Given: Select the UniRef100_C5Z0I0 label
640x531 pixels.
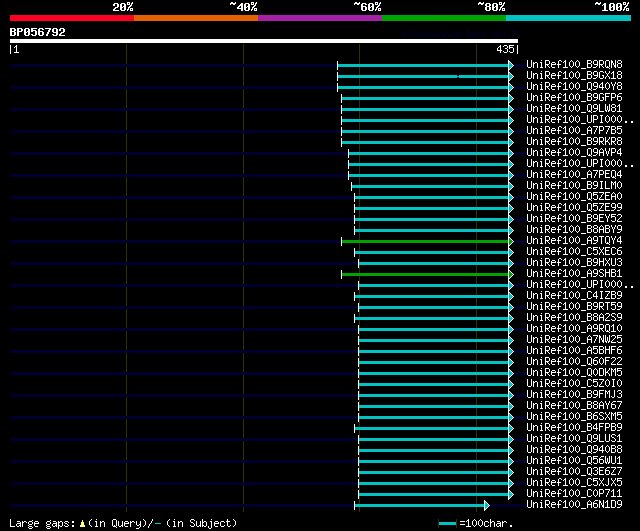Looking at the screenshot, I should (574, 384).
